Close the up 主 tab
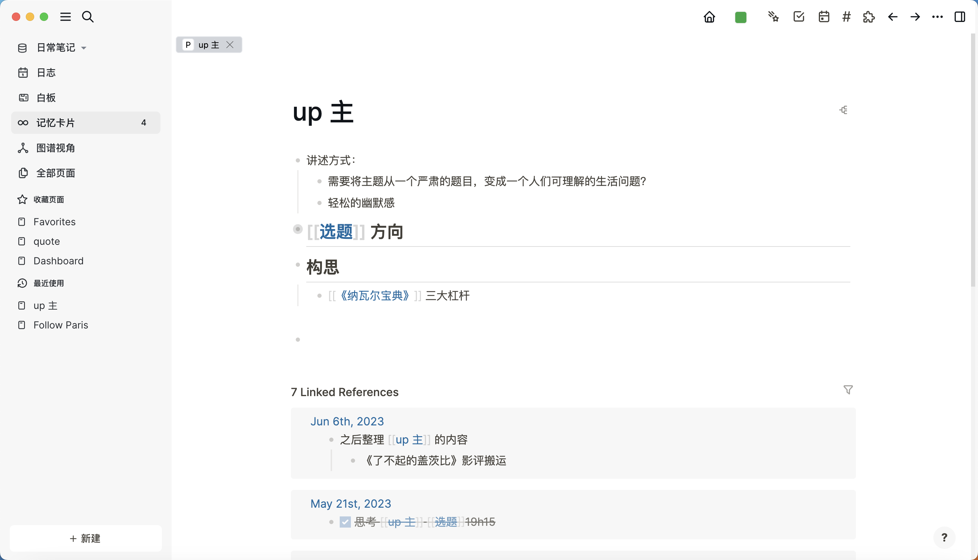This screenshot has width=978, height=560. point(230,45)
